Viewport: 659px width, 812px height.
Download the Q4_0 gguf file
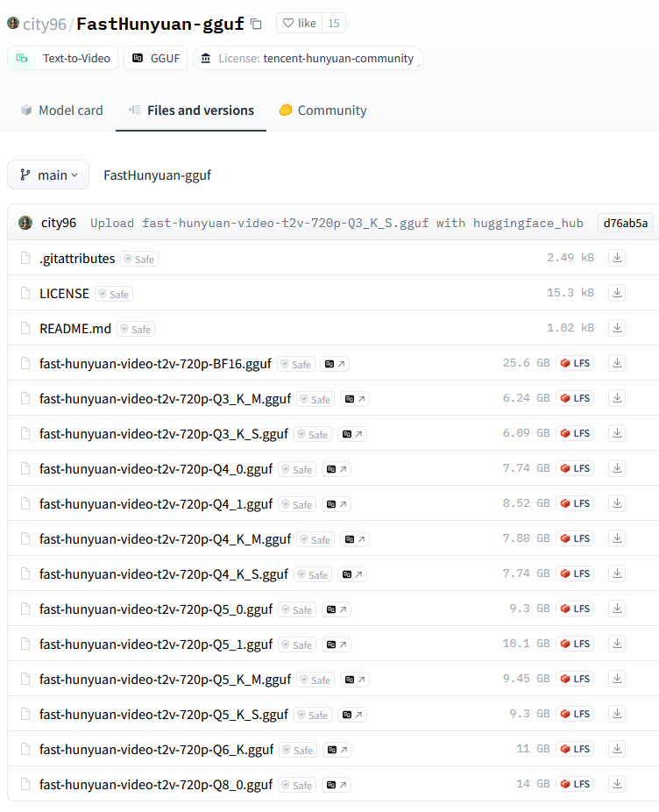click(617, 468)
